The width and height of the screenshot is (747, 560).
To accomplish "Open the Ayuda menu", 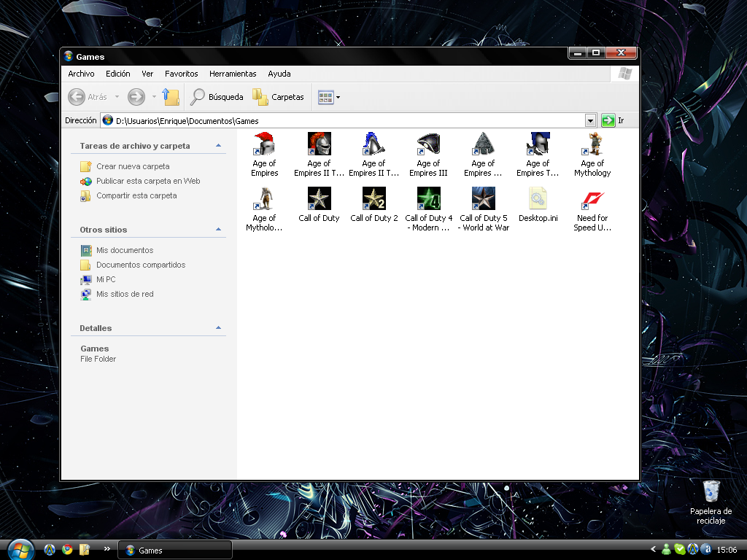I will (x=279, y=74).
